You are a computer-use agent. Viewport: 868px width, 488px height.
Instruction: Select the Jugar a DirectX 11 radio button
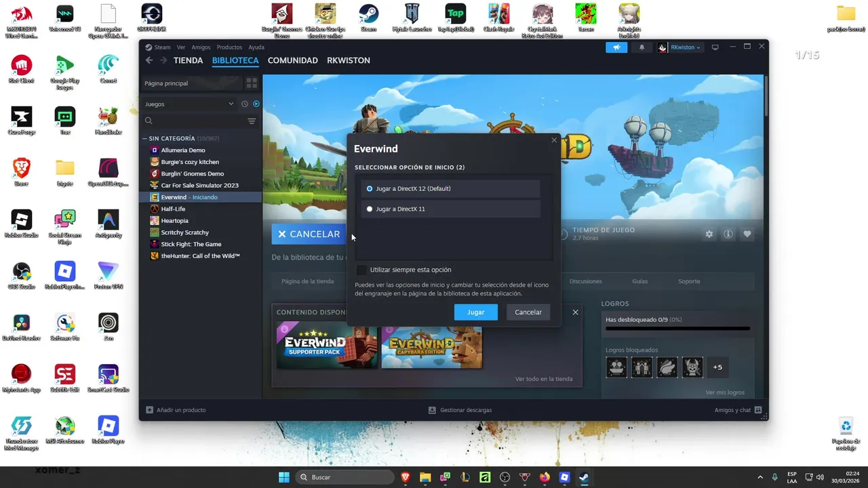370,209
